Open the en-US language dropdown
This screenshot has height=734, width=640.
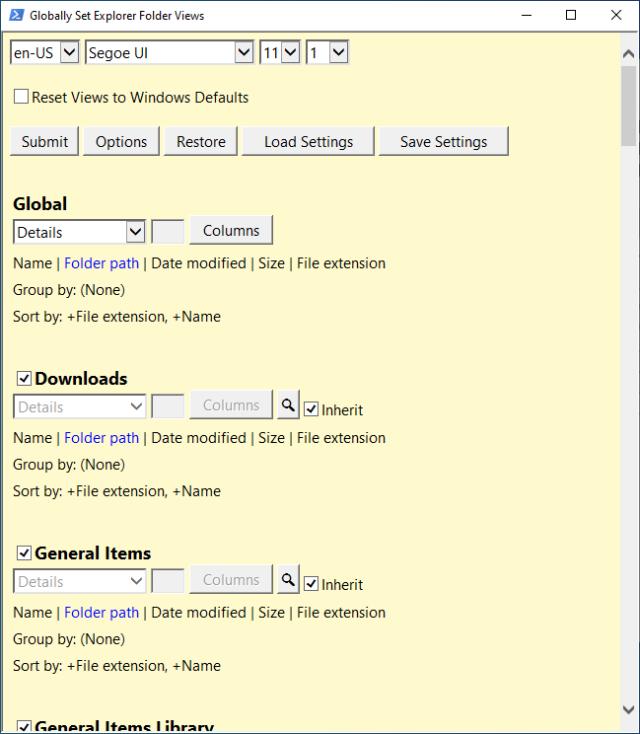[x=45, y=53]
